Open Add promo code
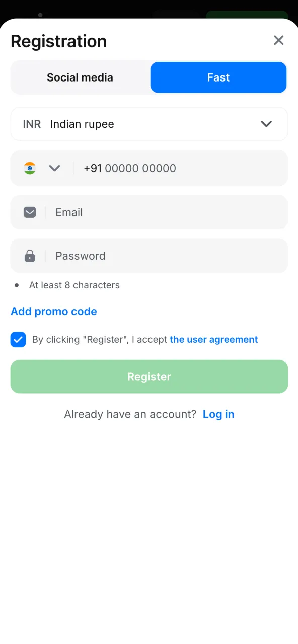The width and height of the screenshot is (298, 644). (53, 311)
